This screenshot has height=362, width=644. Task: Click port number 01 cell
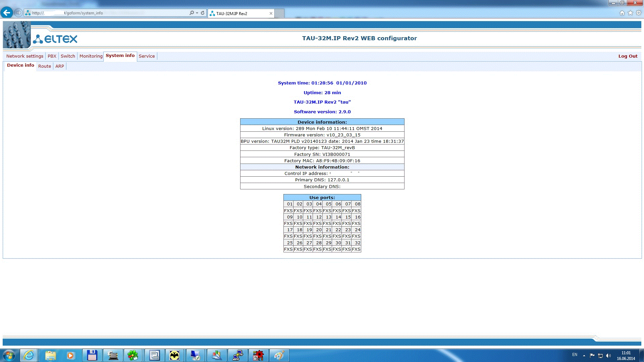[288, 204]
